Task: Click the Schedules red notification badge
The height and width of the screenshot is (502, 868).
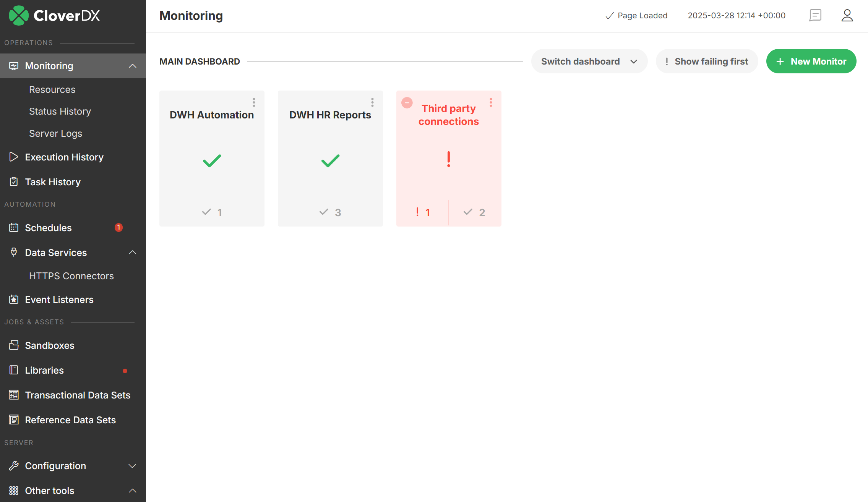Action: click(x=118, y=227)
